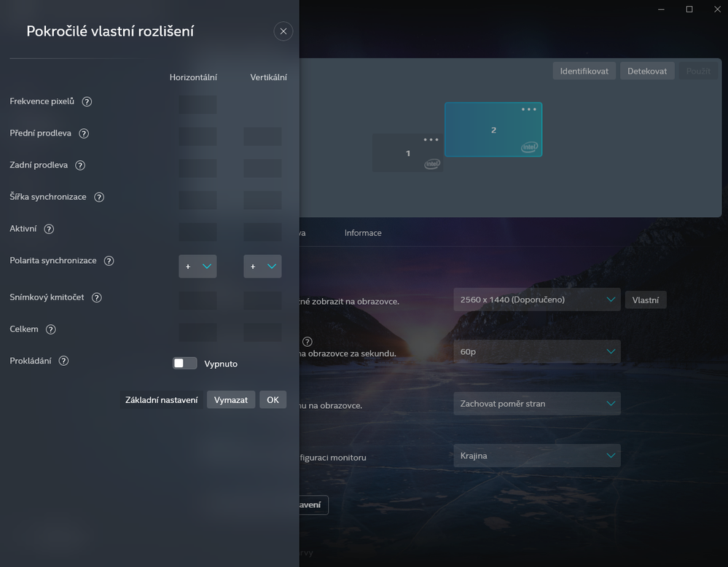Image resolution: width=728 pixels, height=567 pixels.
Task: Open help for Aktivní setting
Action: [49, 228]
